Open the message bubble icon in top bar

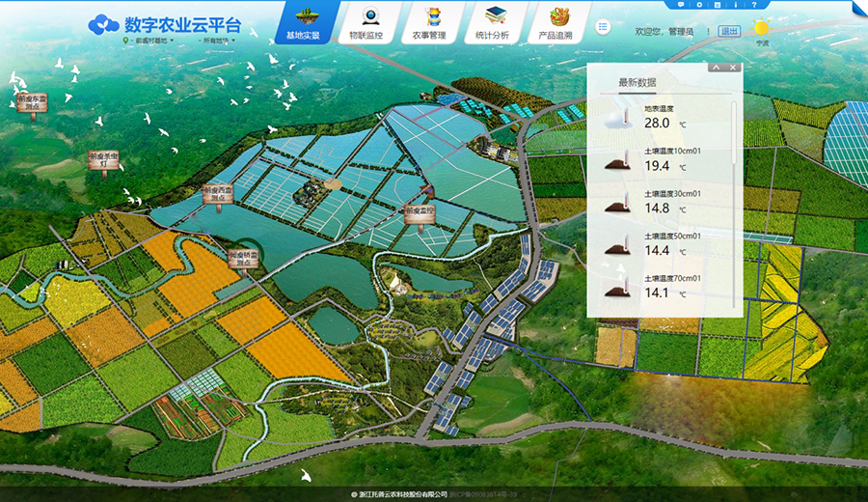680,5
